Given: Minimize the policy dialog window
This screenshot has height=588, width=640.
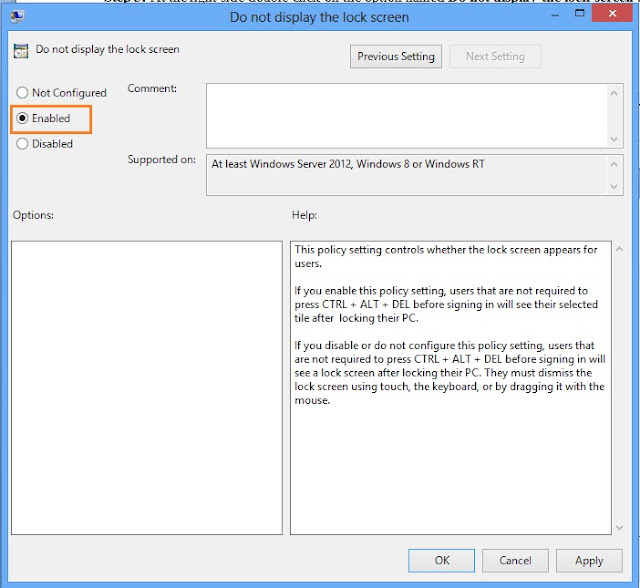Looking at the screenshot, I should (x=555, y=14).
